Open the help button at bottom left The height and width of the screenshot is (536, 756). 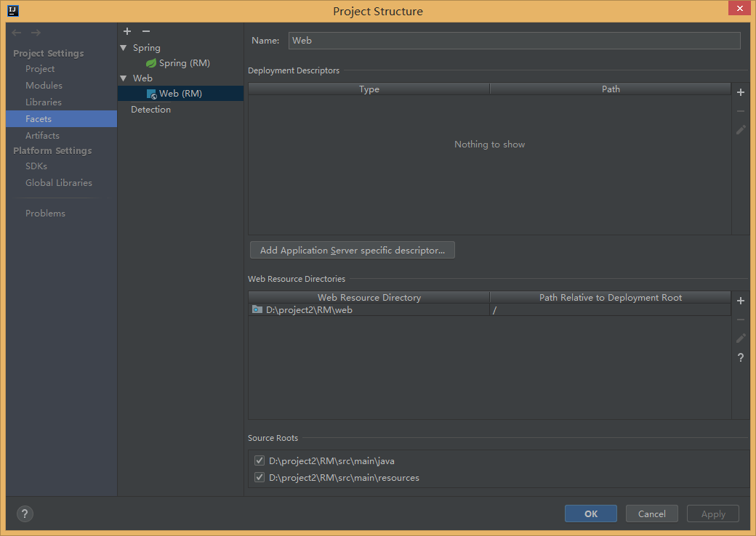tap(25, 513)
